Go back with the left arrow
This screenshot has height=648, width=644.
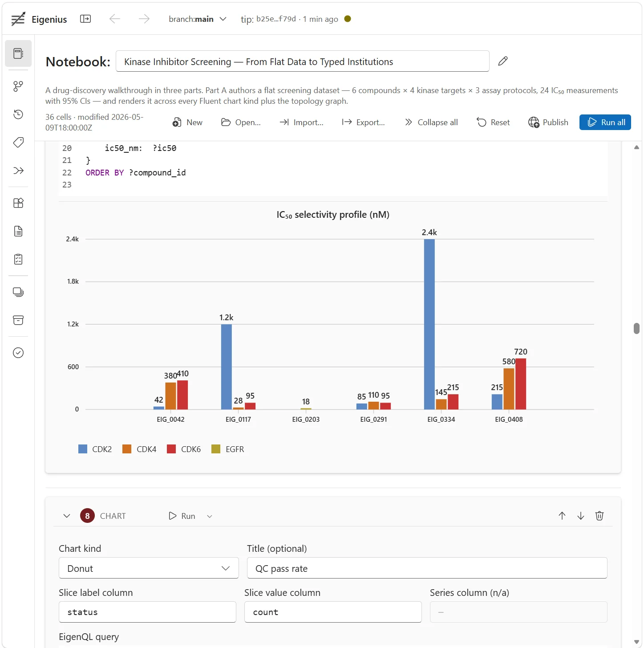point(115,19)
